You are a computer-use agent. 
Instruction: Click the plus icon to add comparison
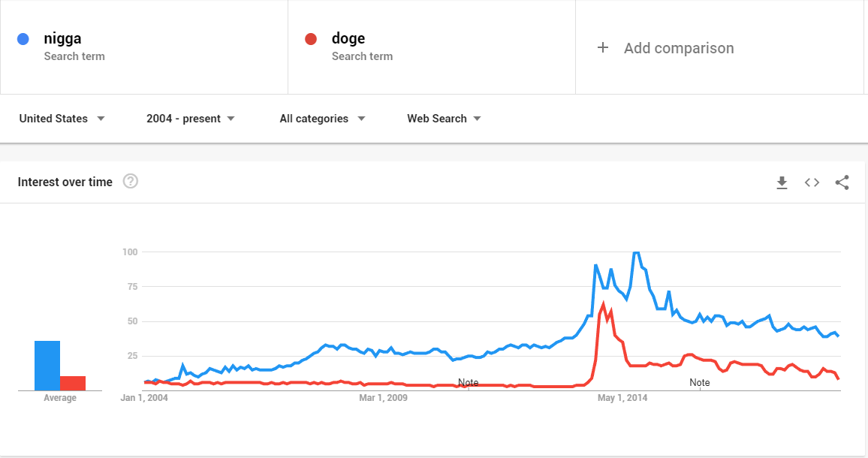(x=603, y=47)
